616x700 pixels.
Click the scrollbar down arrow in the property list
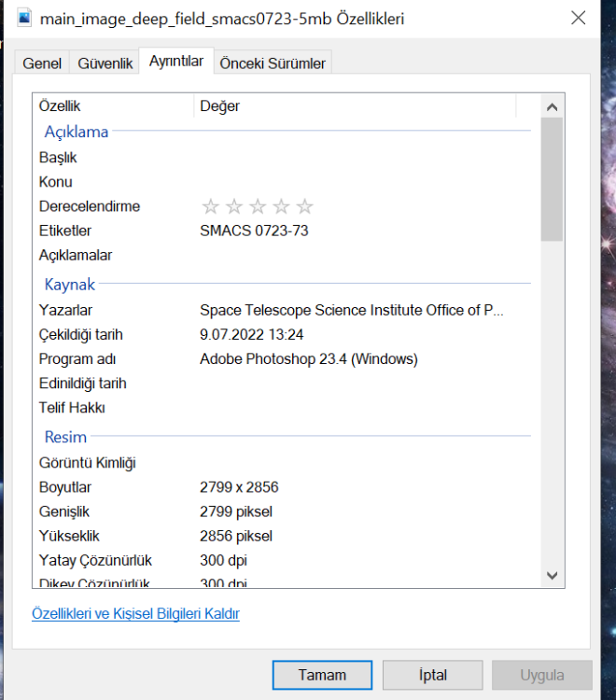click(551, 576)
